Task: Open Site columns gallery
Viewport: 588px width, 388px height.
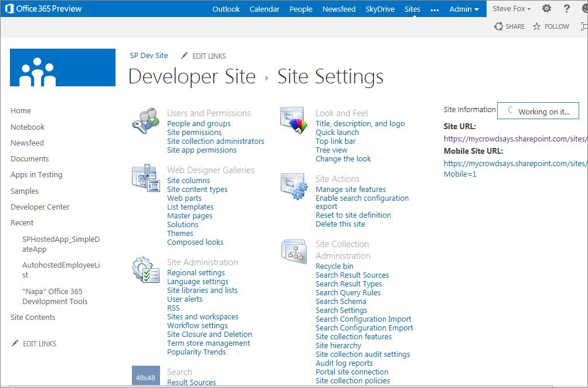Action: point(188,180)
